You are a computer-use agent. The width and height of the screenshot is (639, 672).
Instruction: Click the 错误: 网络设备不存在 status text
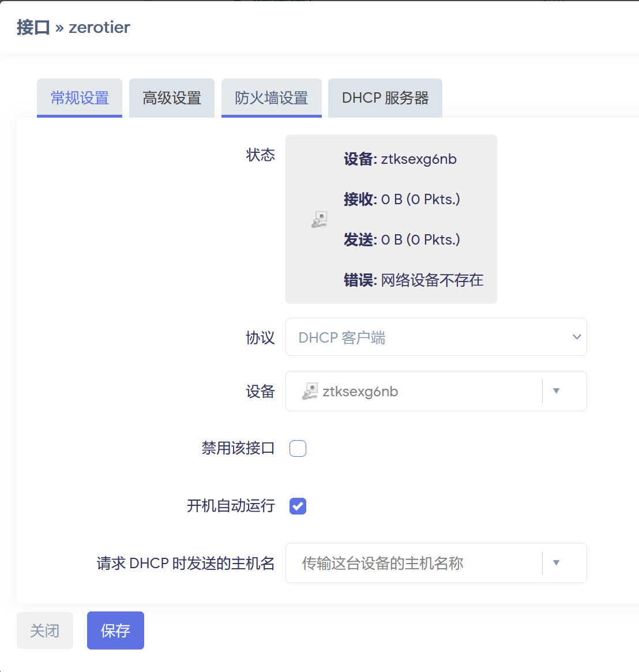tap(414, 280)
